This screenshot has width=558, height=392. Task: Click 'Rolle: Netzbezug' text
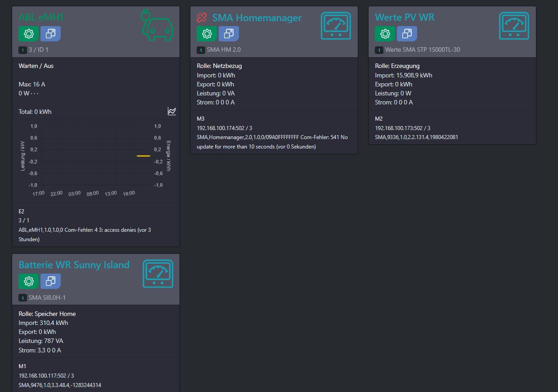(x=219, y=66)
